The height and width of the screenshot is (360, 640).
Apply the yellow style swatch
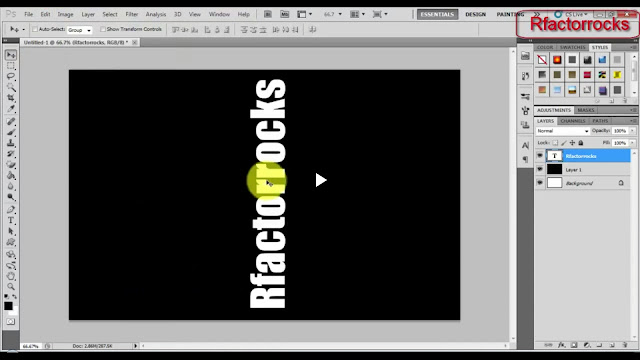point(617,75)
